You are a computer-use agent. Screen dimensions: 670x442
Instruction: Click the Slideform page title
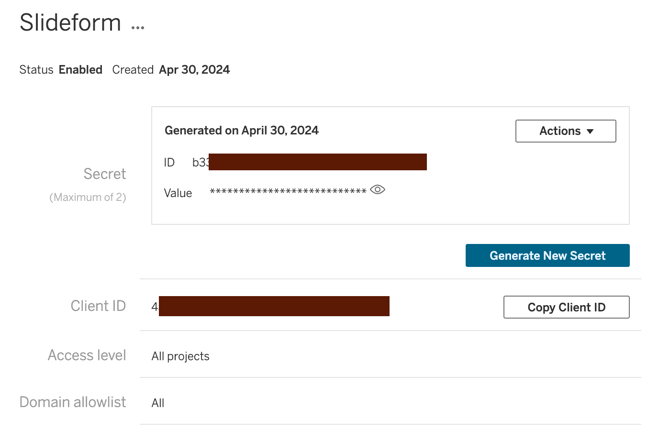(70, 23)
